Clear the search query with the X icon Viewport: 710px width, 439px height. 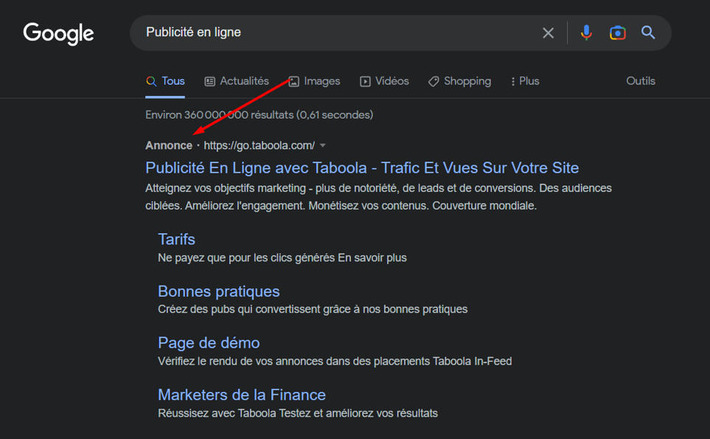click(x=548, y=33)
